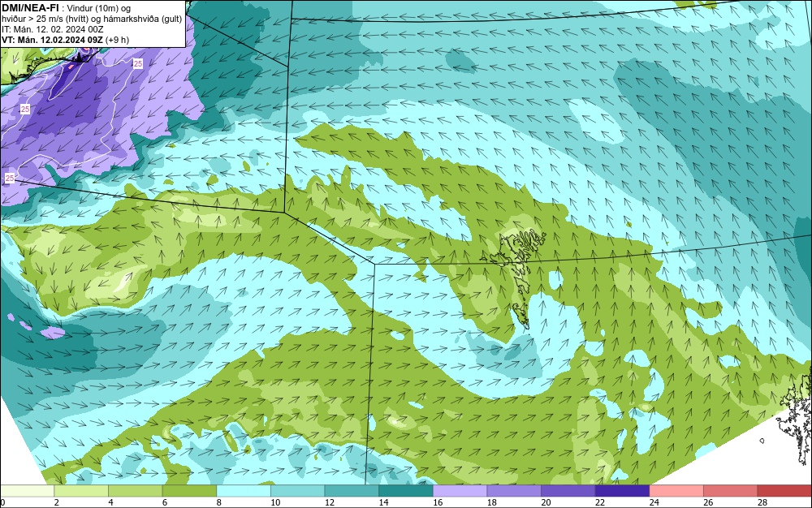Select the medium purple 18–20 m/s legend swatch
Screen dimensions: 812x508
point(514,491)
